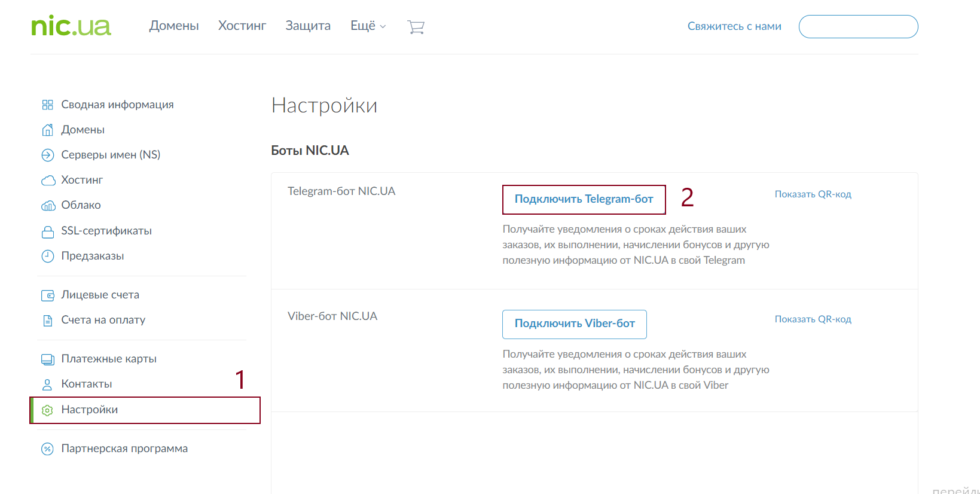Click the Серверы имен (NS) arrow icon
The image size is (980, 494).
pos(48,155)
